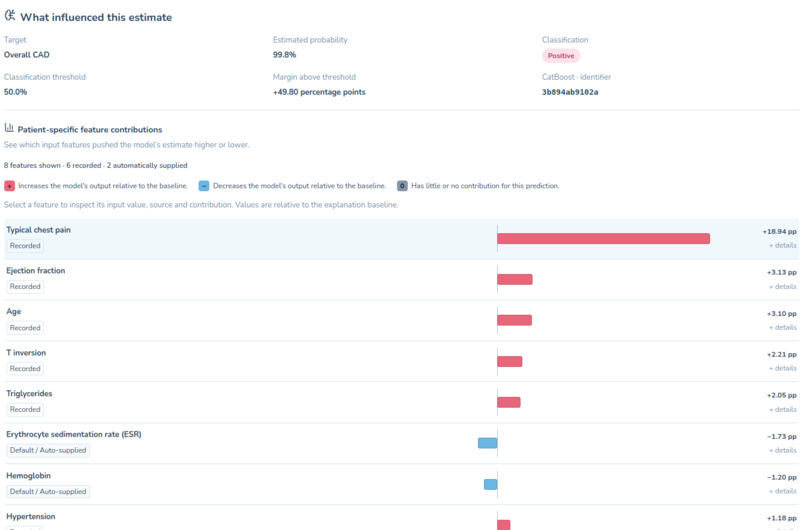Click the +2.21 pp contribution value
Image resolution: width=806 pixels, height=530 pixels.
pos(781,355)
